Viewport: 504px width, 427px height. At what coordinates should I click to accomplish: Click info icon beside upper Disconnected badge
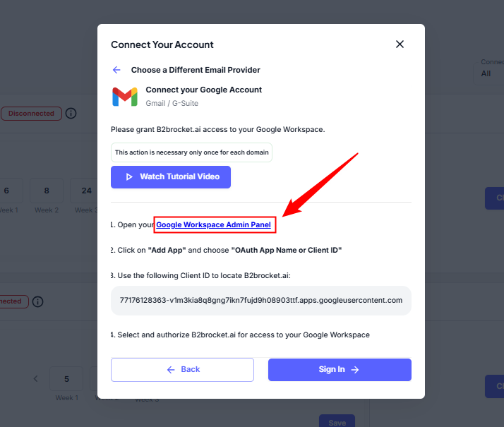(x=71, y=113)
